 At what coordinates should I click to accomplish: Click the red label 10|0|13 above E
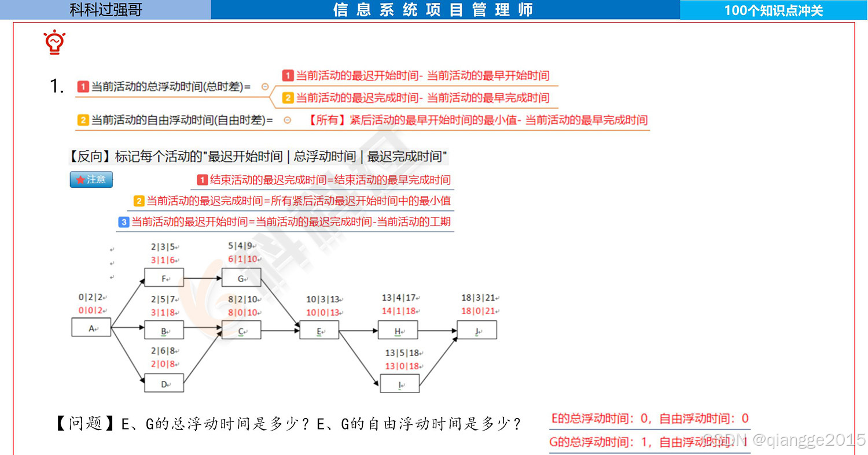point(323,313)
